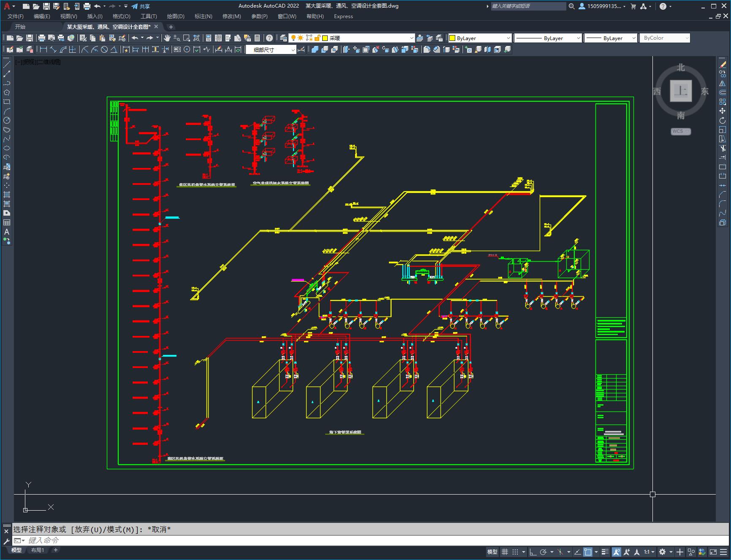Image resolution: width=731 pixels, height=560 pixels.
Task: Toggle ortho mode in status bar
Action: pyautogui.click(x=533, y=552)
